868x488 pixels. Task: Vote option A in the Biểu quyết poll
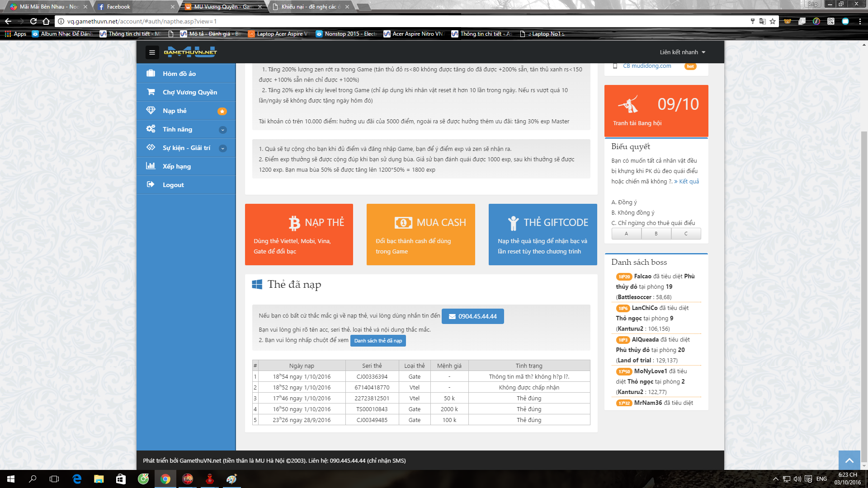626,234
